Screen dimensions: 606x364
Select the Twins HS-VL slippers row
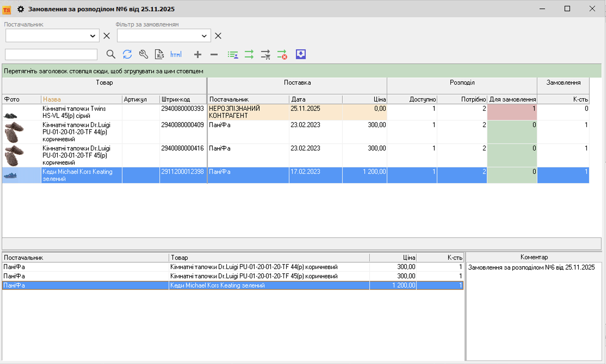(82, 112)
